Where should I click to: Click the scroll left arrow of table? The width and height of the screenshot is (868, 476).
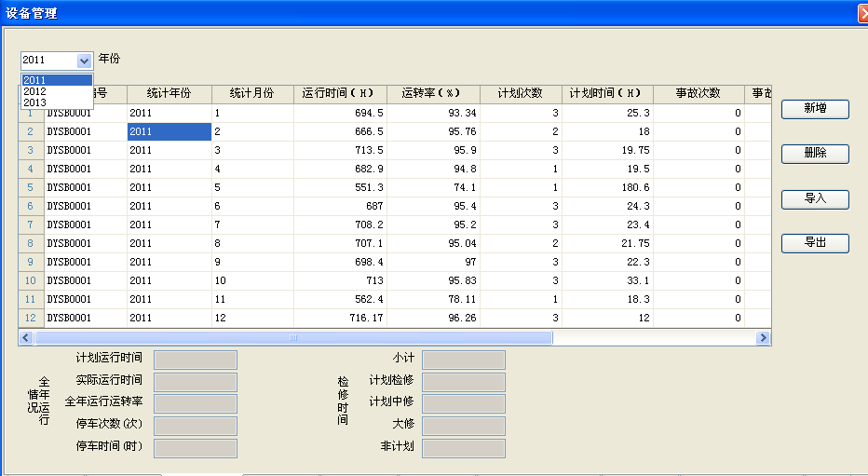(x=25, y=338)
